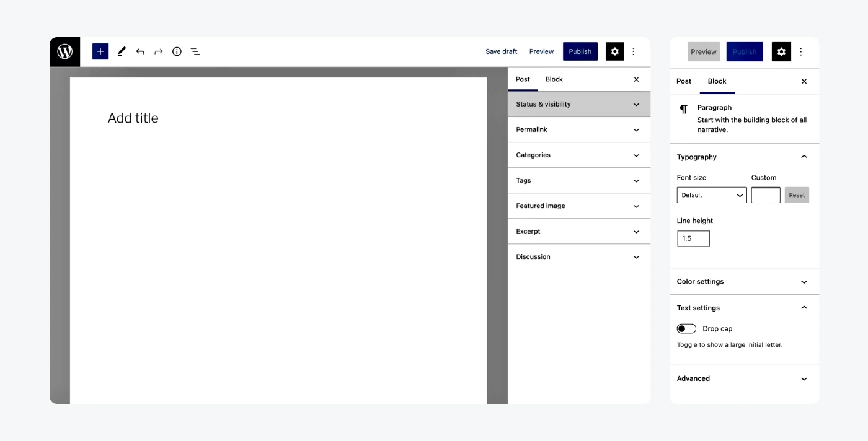The height and width of the screenshot is (441, 868).
Task: Expand the Featured image section
Action: (579, 206)
